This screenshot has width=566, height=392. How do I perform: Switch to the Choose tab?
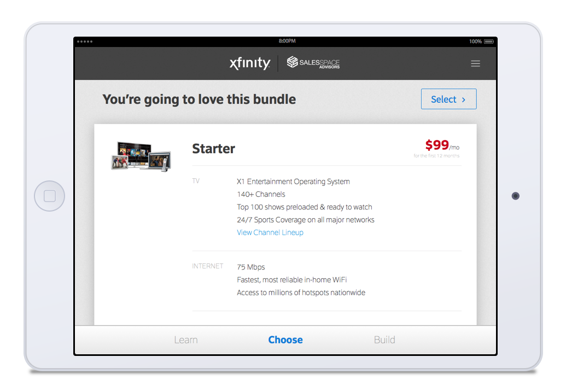tap(285, 340)
